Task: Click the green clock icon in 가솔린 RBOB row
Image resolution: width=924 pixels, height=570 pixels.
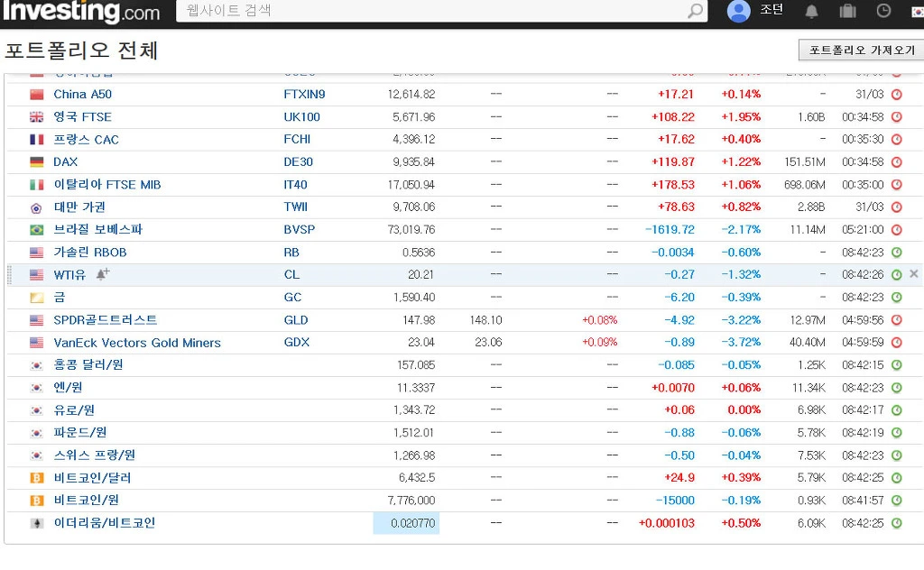Action: point(896,253)
